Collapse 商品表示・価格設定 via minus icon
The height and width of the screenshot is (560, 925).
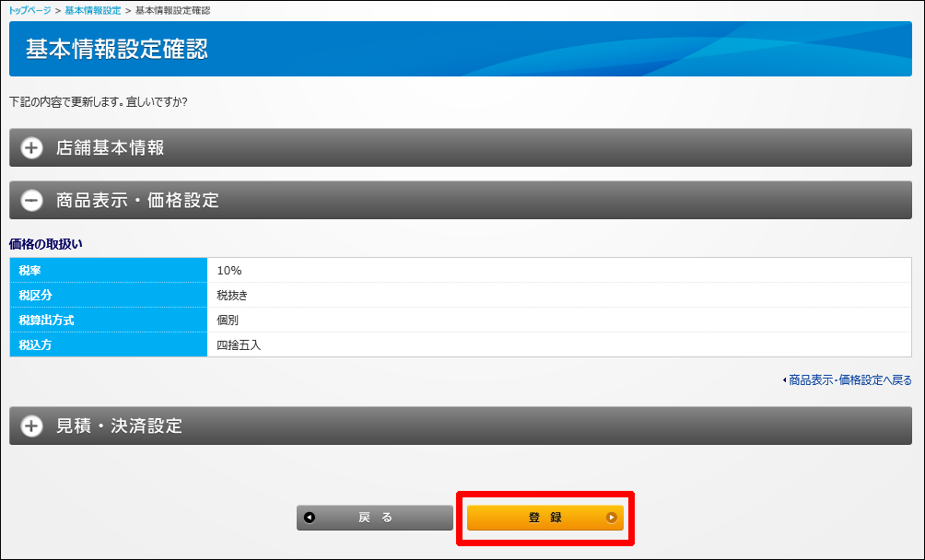[32, 201]
